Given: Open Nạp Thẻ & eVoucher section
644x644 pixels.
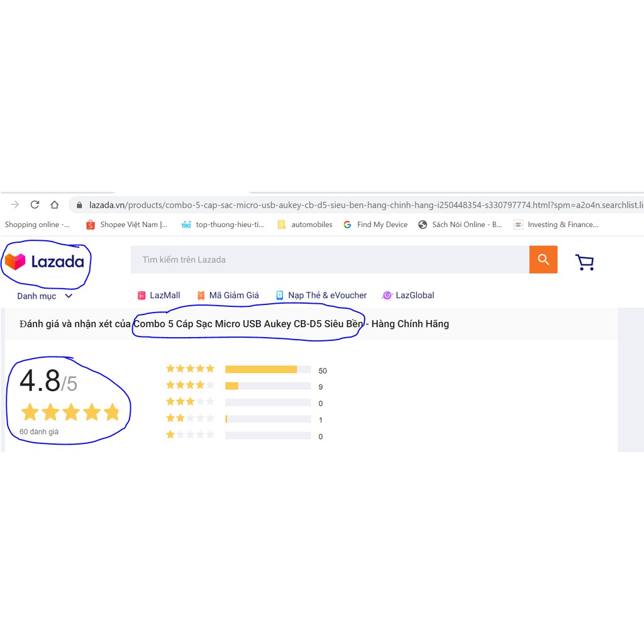Looking at the screenshot, I should tap(321, 296).
